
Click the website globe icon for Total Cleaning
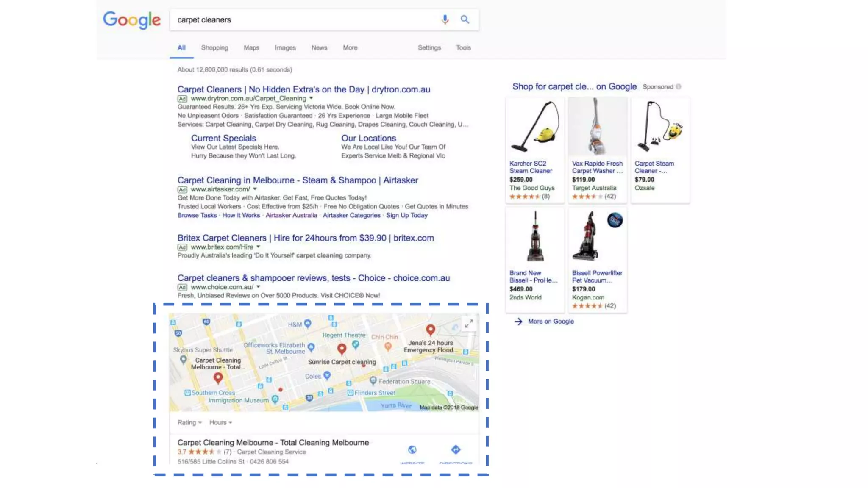pos(412,450)
